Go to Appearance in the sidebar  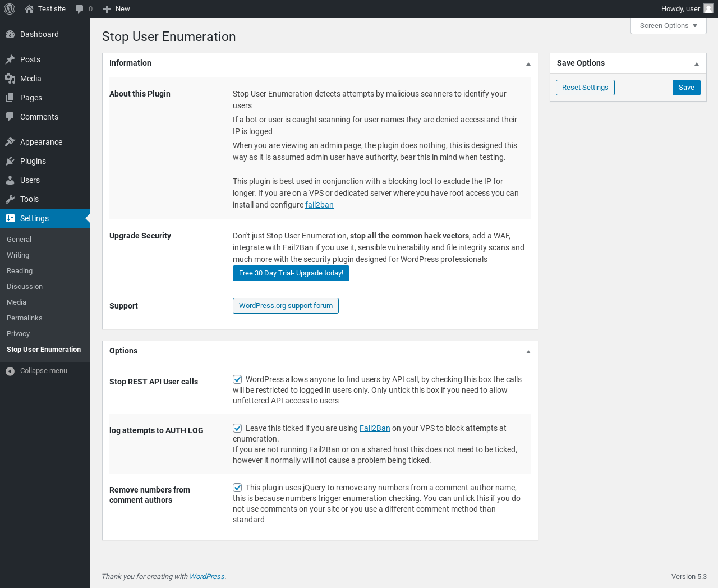click(45, 142)
